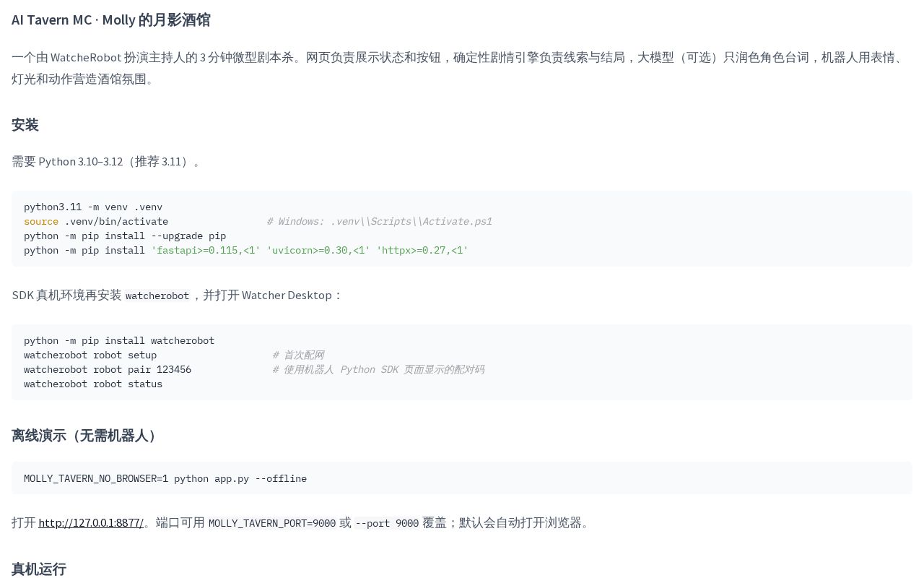Click 'python -m pip install --upgrade pip' line

125,236
